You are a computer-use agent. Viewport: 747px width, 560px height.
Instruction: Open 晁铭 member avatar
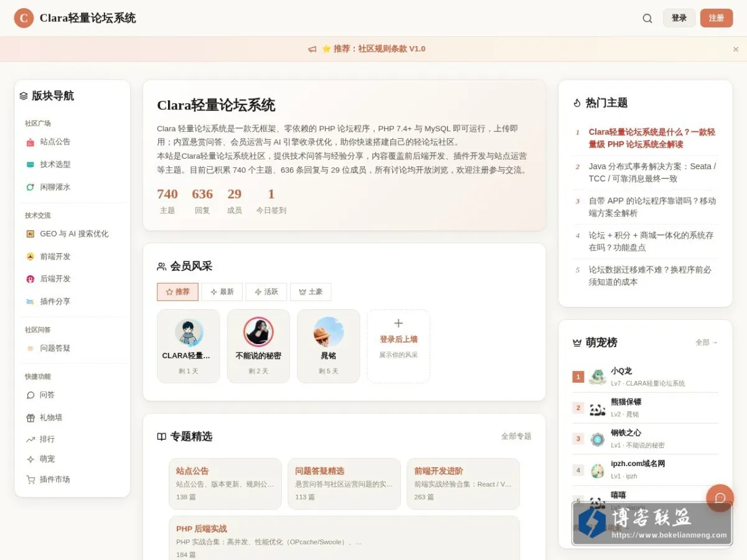pos(329,332)
